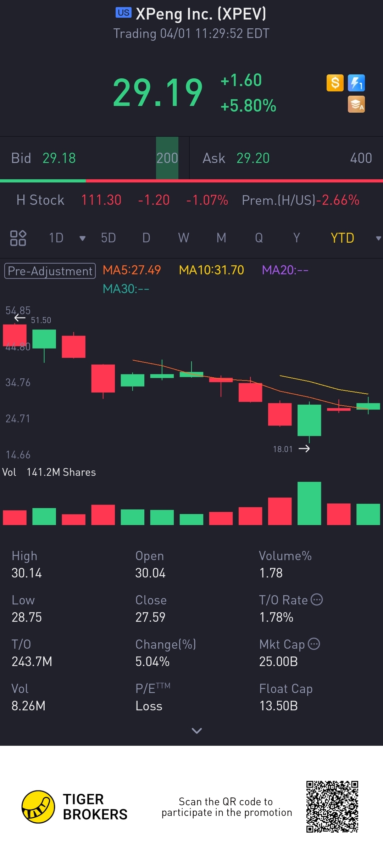383x868 pixels.
Task: Switch to the D daily tab
Action: coord(146,238)
